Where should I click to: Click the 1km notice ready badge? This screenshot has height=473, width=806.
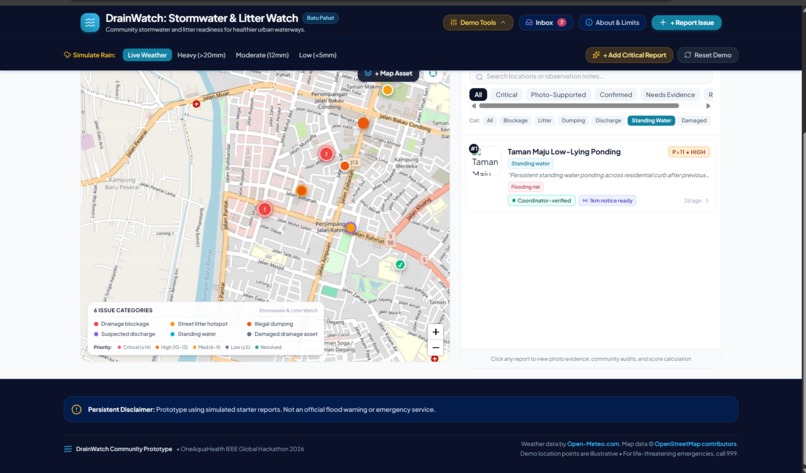(607, 201)
